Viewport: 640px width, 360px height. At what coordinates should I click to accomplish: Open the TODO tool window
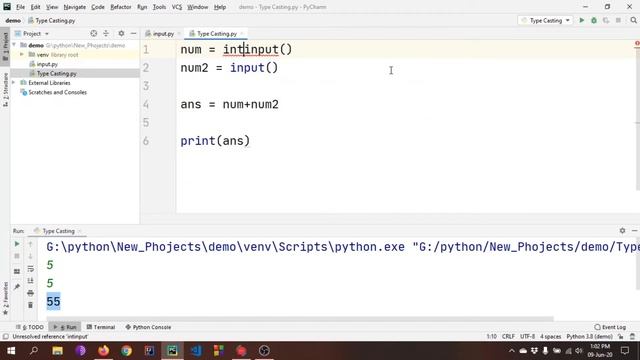(30, 327)
